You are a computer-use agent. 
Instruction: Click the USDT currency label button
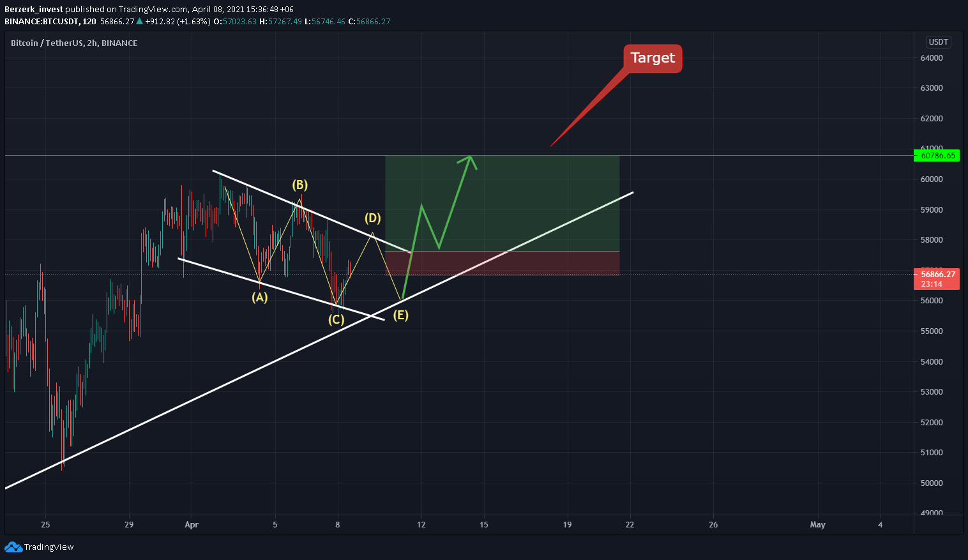pos(938,42)
